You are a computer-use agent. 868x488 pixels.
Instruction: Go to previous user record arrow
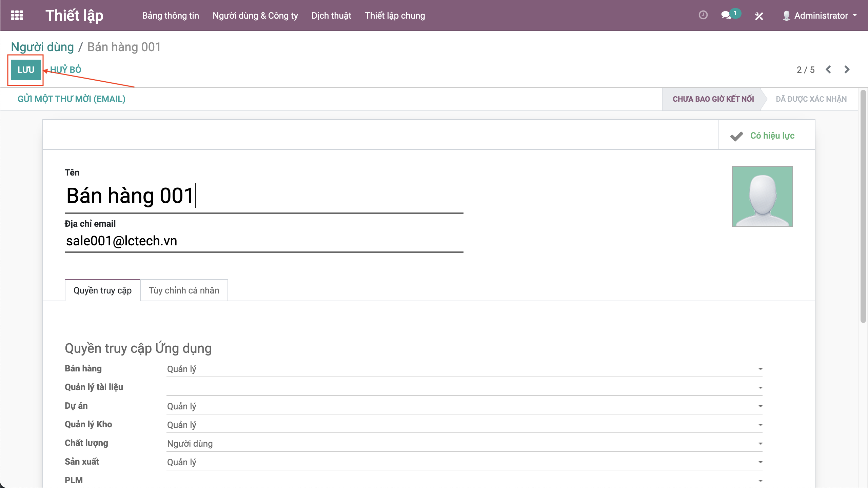tap(828, 69)
